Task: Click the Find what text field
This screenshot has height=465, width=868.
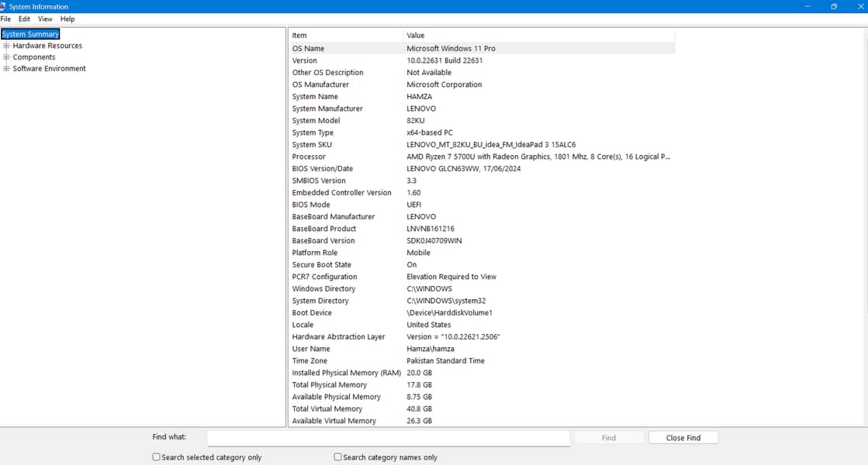Action: click(x=388, y=438)
